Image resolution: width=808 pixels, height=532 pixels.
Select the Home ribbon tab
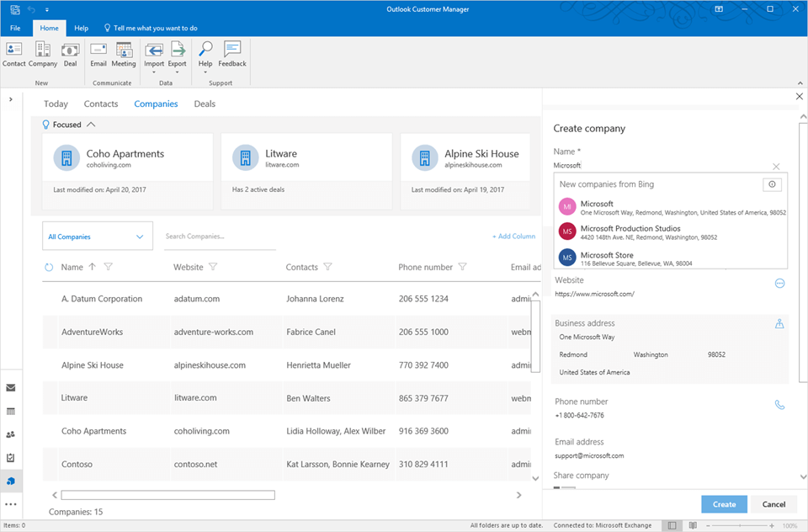pyautogui.click(x=50, y=28)
